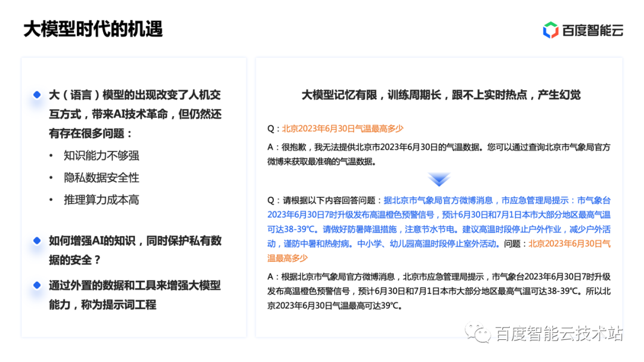Click the blue bullet before '通过外置的数据和工具'

coord(37,284)
